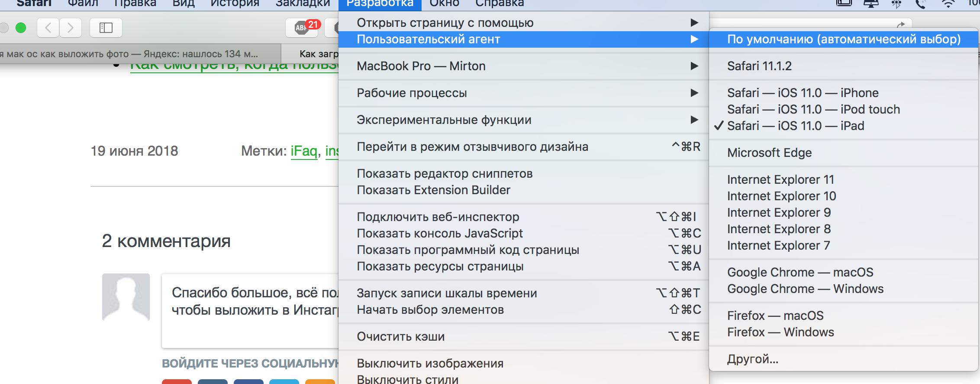Select default automatic user agent option
Image resolution: width=980 pixels, height=384 pixels.
tap(843, 39)
